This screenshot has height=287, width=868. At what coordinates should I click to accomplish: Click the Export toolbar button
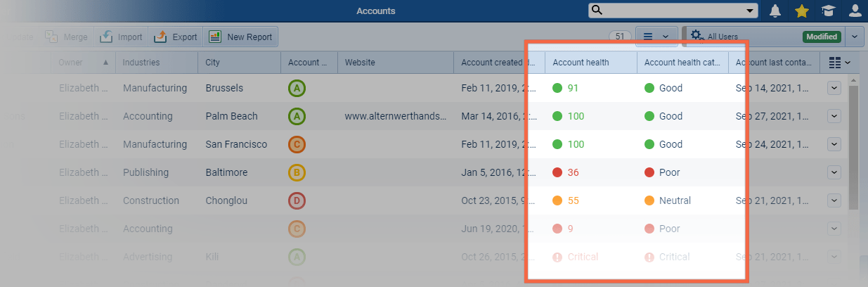(176, 37)
